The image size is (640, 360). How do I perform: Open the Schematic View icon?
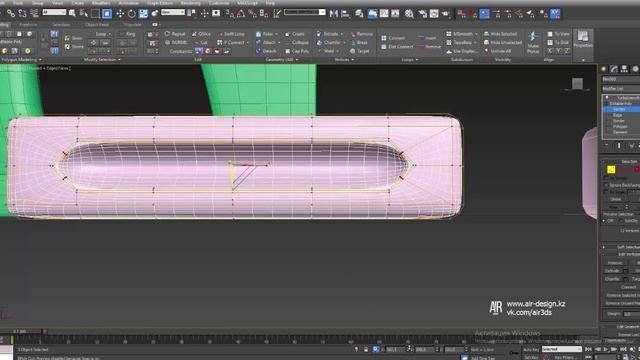click(395, 13)
